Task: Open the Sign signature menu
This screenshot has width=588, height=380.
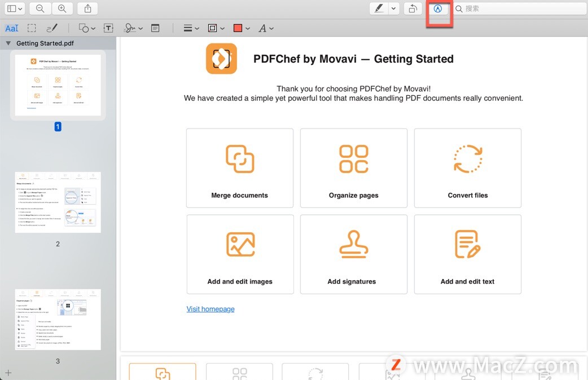Action: (x=134, y=28)
